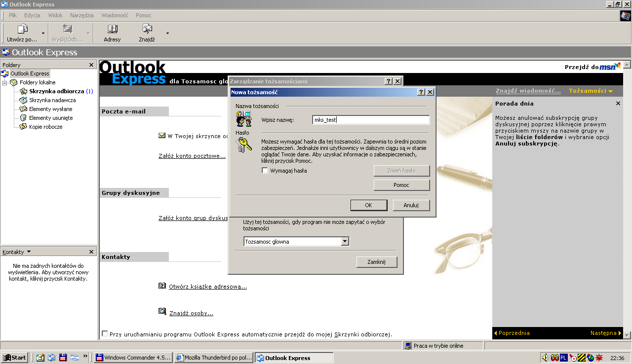Screen dimensions: 632x364
Task: Open the Edycja menu
Action: coord(32,15)
